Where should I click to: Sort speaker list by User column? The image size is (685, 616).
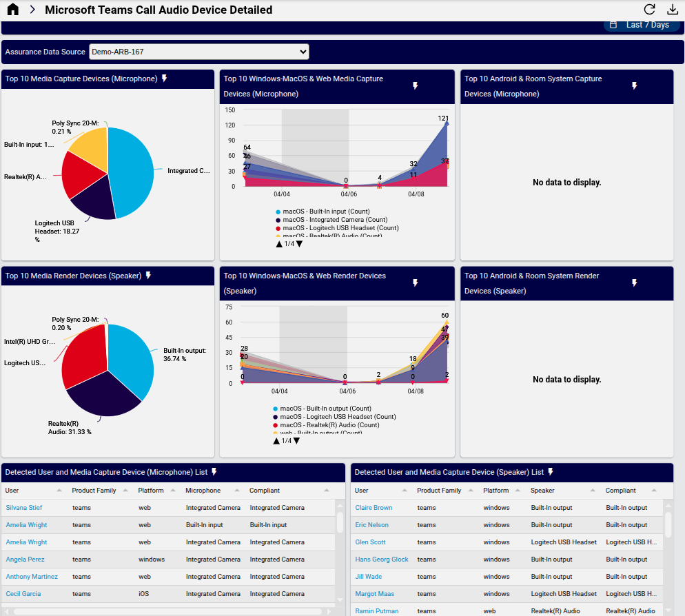pos(380,491)
